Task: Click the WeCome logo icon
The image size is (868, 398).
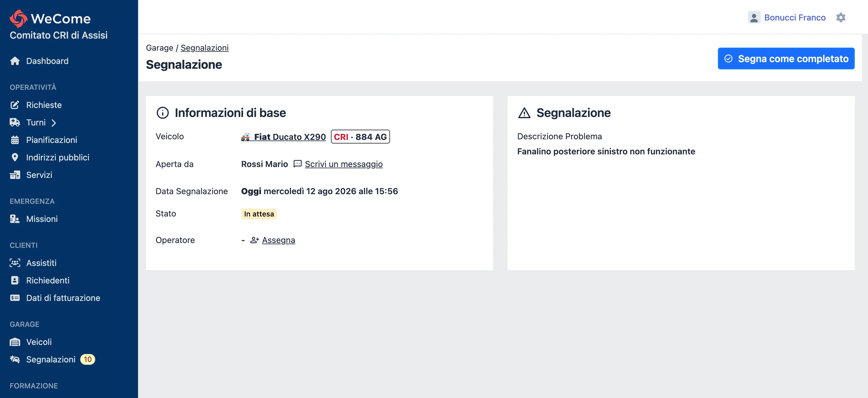Action: point(18,18)
